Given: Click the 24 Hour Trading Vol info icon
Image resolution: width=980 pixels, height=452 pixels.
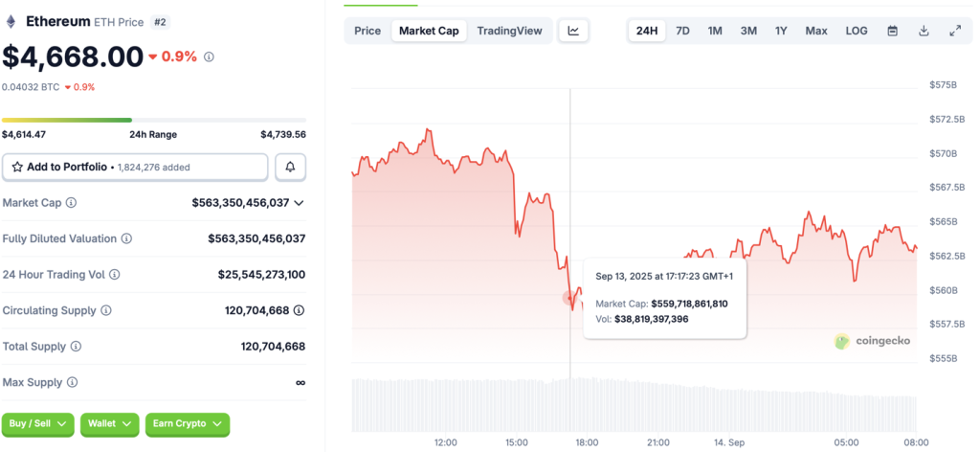Looking at the screenshot, I should pos(115,275).
